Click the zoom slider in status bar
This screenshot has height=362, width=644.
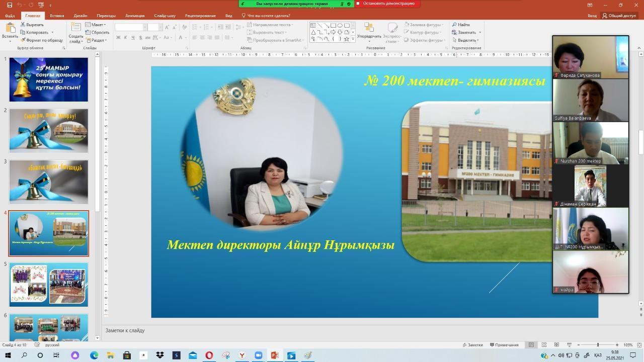point(598,345)
